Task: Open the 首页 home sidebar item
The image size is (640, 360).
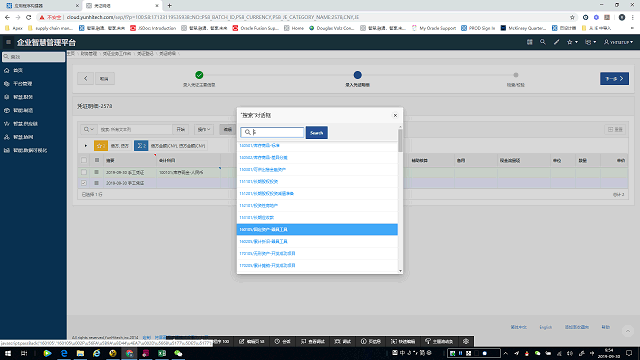Action: (x=18, y=70)
